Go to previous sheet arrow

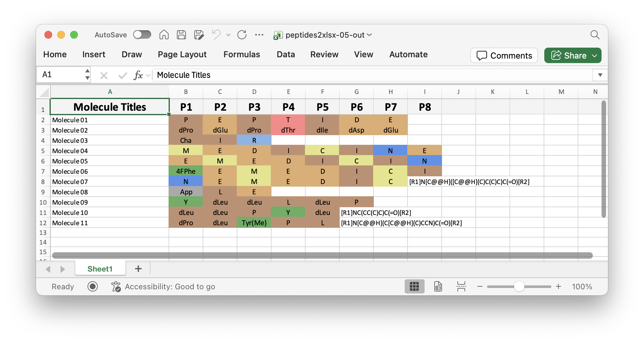48,269
